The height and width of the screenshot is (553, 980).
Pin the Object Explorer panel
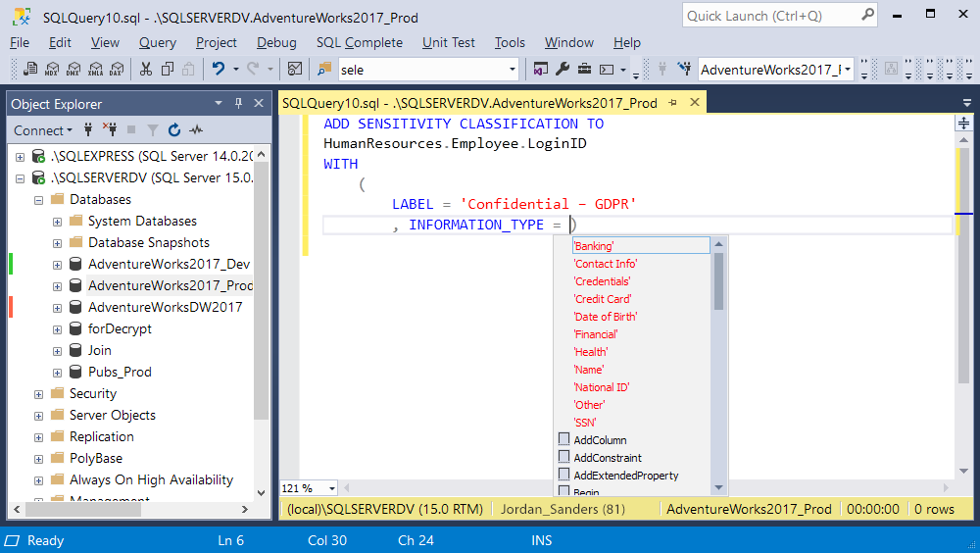tap(238, 103)
